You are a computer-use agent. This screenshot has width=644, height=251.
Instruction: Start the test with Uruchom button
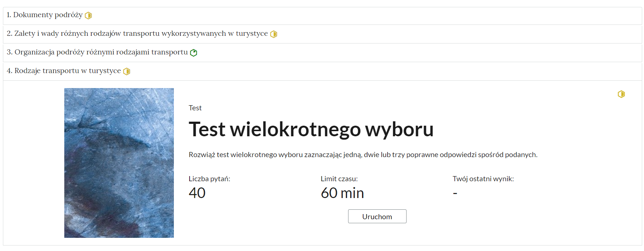click(377, 216)
